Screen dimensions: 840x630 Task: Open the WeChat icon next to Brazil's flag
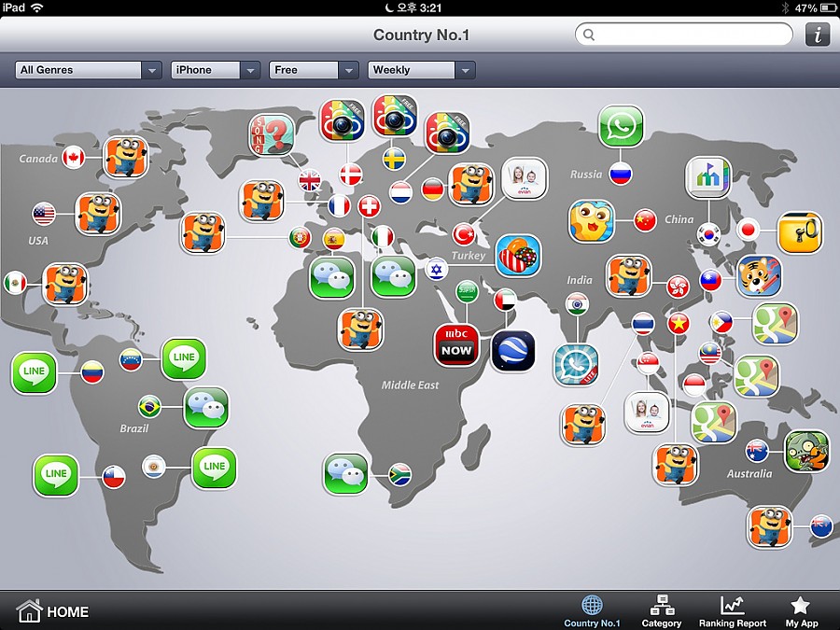pos(206,408)
